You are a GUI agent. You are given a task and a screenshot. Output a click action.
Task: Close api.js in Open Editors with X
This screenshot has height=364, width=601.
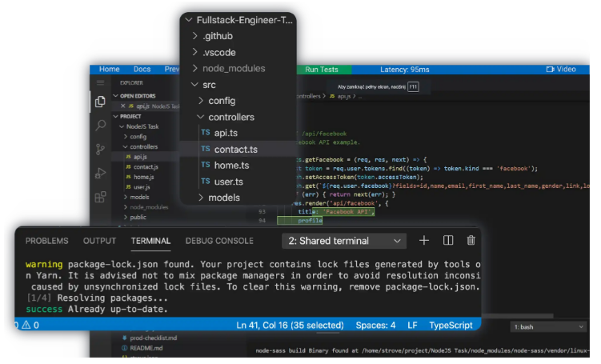[x=122, y=106]
